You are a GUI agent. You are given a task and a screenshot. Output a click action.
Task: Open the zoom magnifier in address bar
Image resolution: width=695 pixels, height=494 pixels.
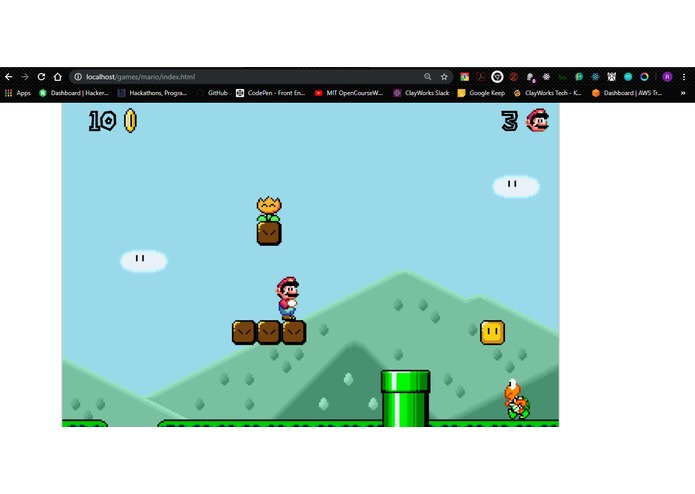point(427,77)
